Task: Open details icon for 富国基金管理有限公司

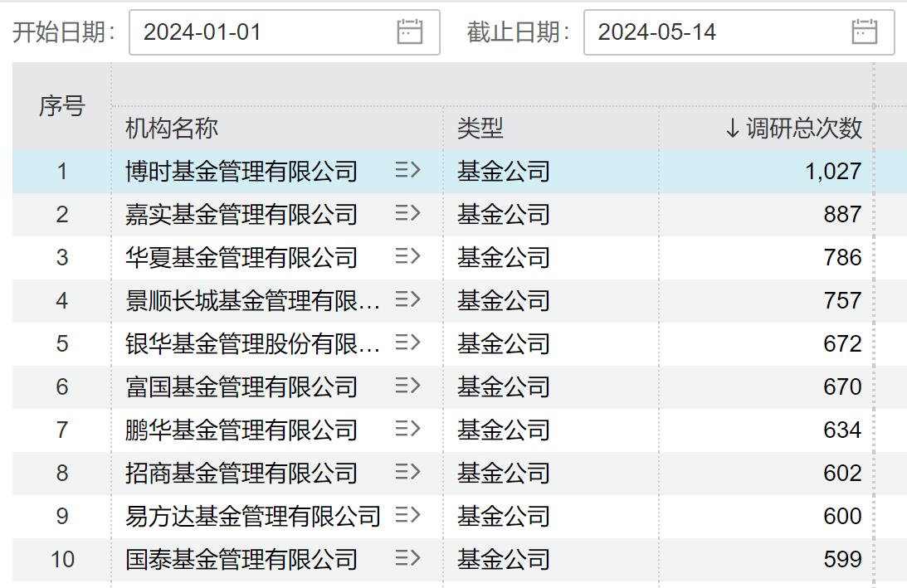Action: point(407,386)
